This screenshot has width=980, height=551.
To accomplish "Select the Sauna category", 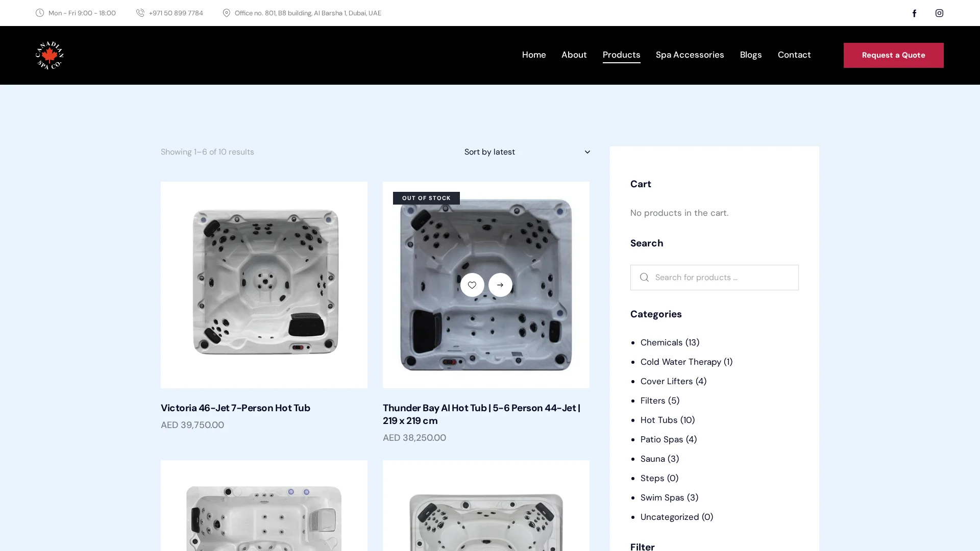I will coord(653,459).
